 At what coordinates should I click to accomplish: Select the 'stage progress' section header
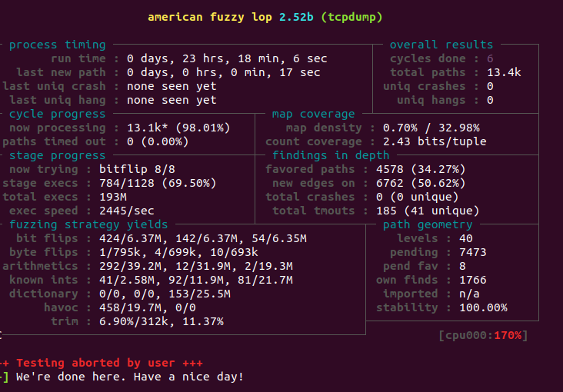[57, 155]
